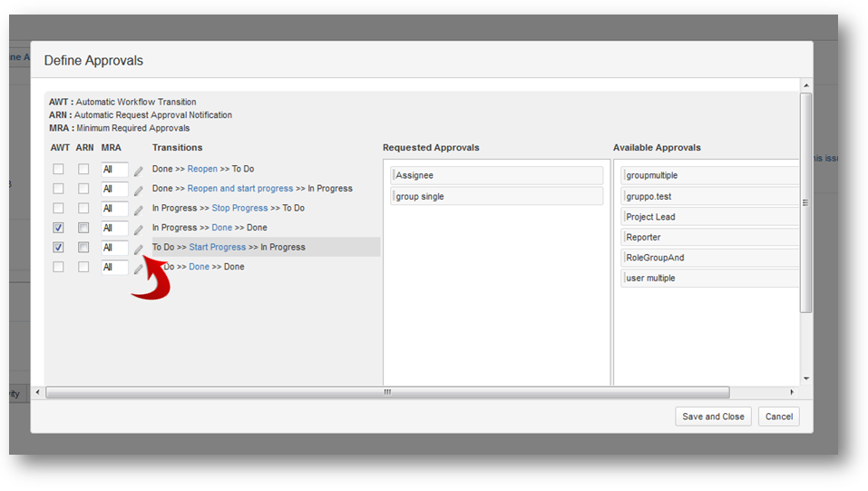Select Project Lead in Available Approvals
The image size is (868, 491).
point(709,217)
